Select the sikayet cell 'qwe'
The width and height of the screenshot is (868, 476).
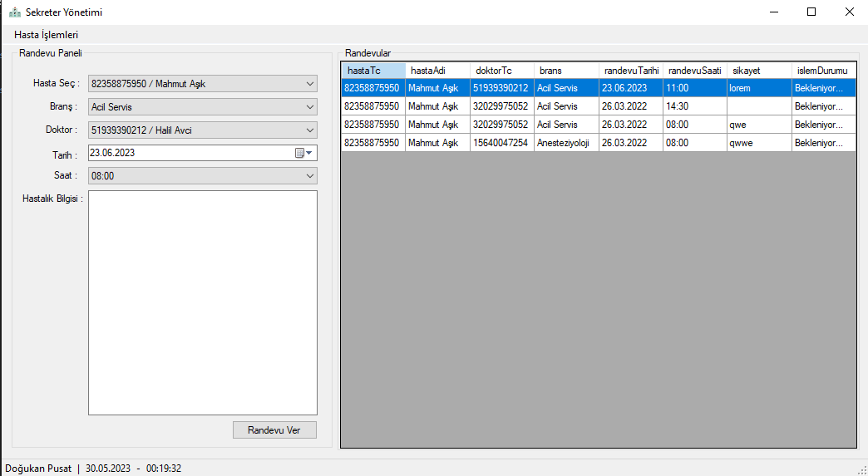[760, 125]
